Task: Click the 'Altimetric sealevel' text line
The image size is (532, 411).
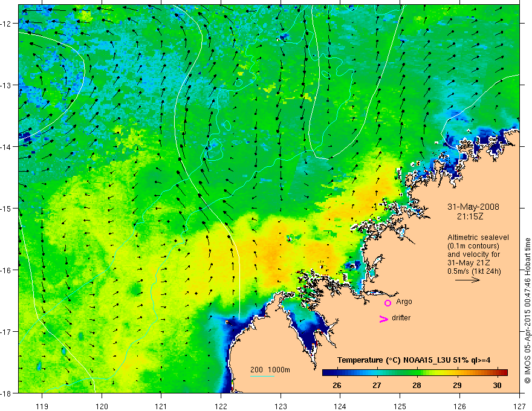Action: 478,238
